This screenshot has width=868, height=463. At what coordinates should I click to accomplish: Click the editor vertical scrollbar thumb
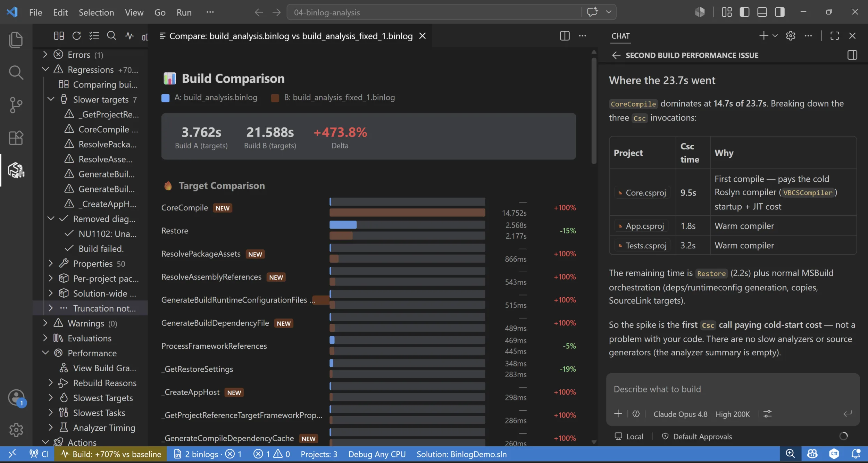(x=594, y=110)
